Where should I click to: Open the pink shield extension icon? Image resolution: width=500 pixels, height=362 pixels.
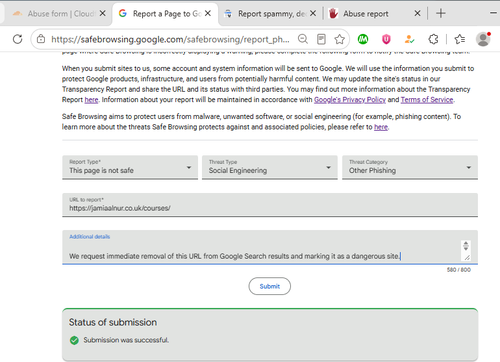[386, 39]
